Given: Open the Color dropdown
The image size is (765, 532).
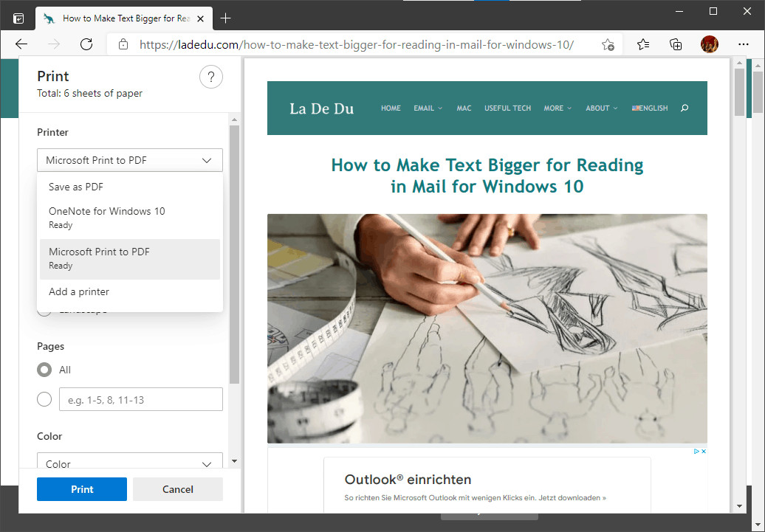Looking at the screenshot, I should 130,461.
